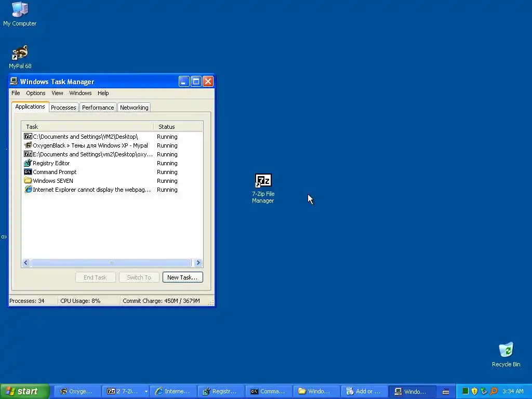This screenshot has height=399, width=532.
Task: Switch to the Windo... folder taskbar button
Action: pyautogui.click(x=316, y=391)
